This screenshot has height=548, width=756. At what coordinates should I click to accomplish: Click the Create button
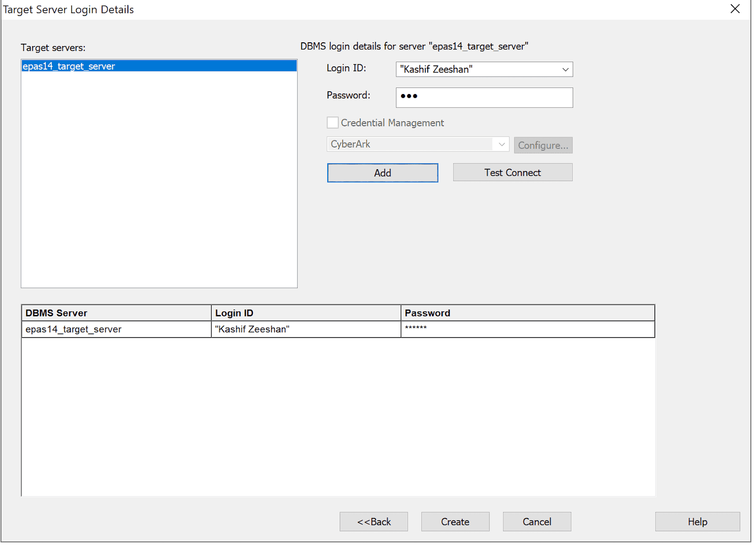pos(455,522)
